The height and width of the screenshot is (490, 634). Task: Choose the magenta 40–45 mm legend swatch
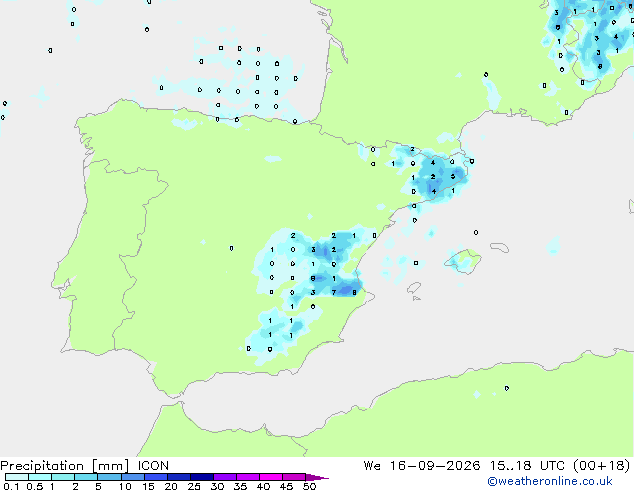point(271,477)
